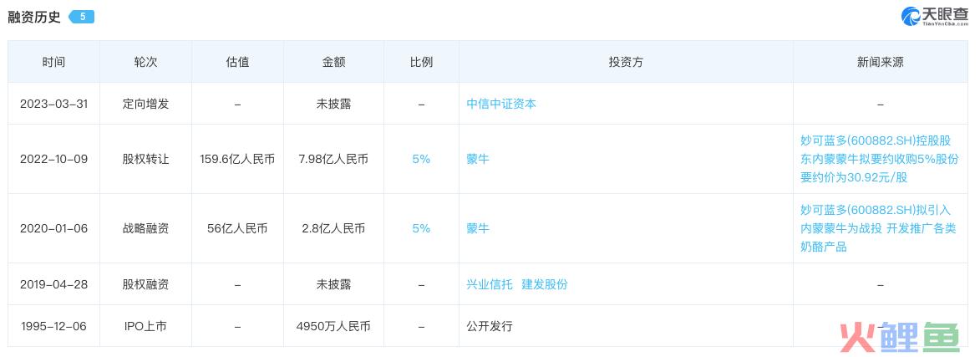Open 蒙牛 investor link in 2022-10-09 row
The width and height of the screenshot is (980, 357).
pos(478,159)
